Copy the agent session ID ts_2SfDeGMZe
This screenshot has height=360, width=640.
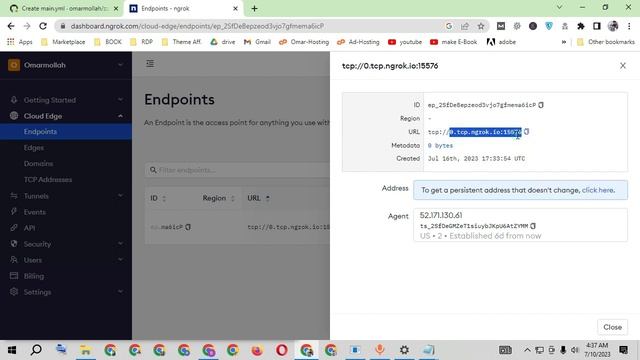pyautogui.click(x=533, y=226)
